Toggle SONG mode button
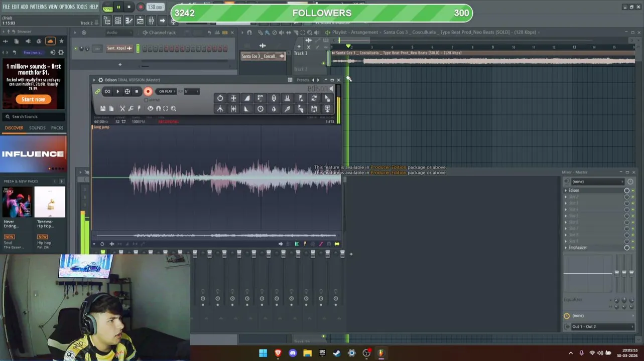 click(x=107, y=8)
